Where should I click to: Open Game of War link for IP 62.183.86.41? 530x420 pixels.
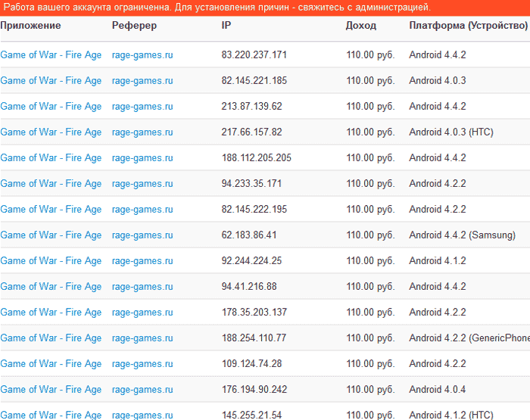click(x=51, y=235)
